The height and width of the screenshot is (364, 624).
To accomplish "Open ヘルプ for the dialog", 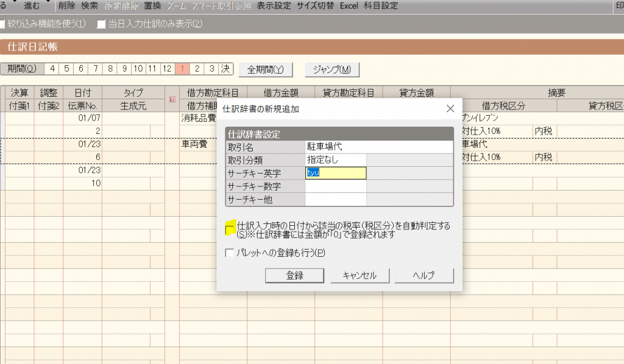I will [x=424, y=275].
